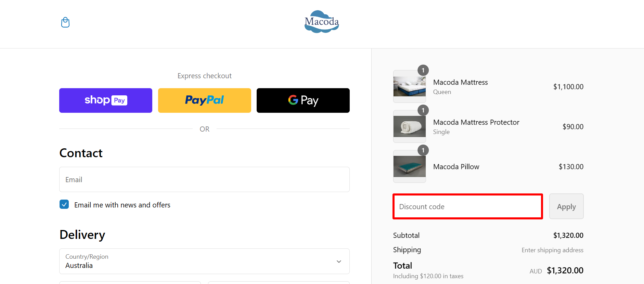Click the quantity badge on the Pillow
This screenshot has height=284, width=644.
[423, 150]
